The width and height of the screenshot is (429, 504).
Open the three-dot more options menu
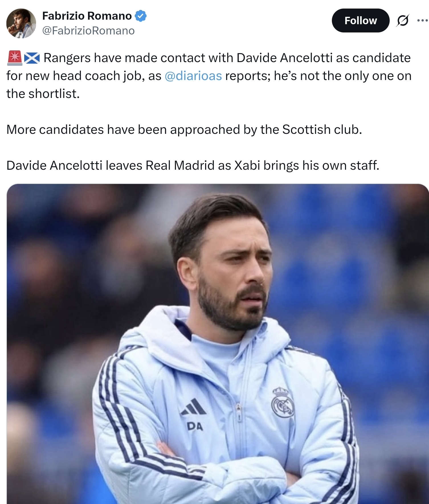coord(422,20)
